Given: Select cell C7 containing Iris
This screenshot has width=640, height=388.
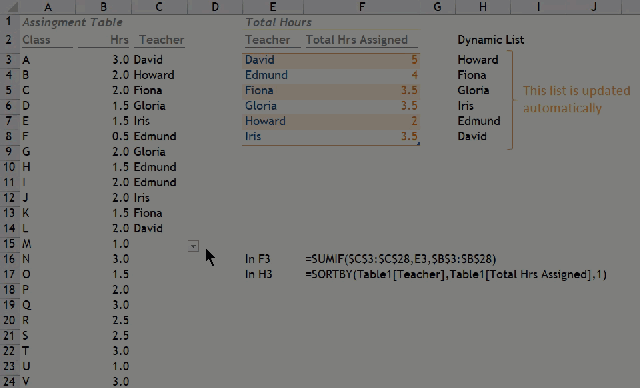Looking at the screenshot, I should [142, 121].
